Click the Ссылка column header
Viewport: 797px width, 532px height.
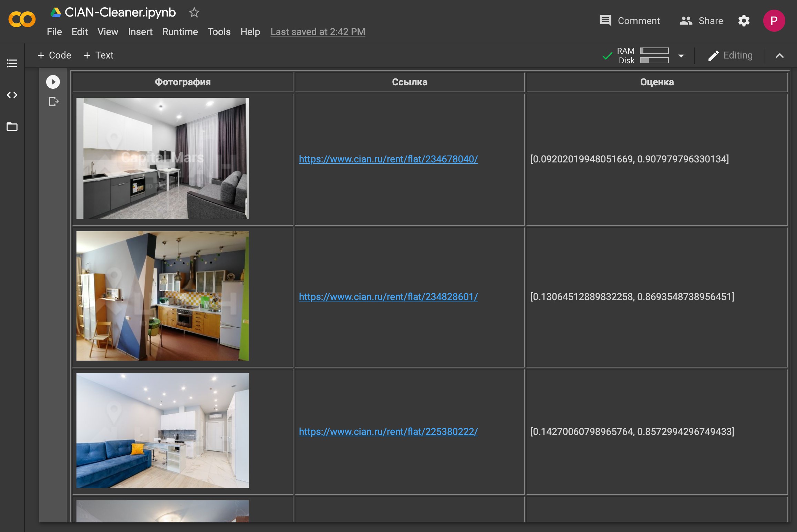[x=410, y=82]
